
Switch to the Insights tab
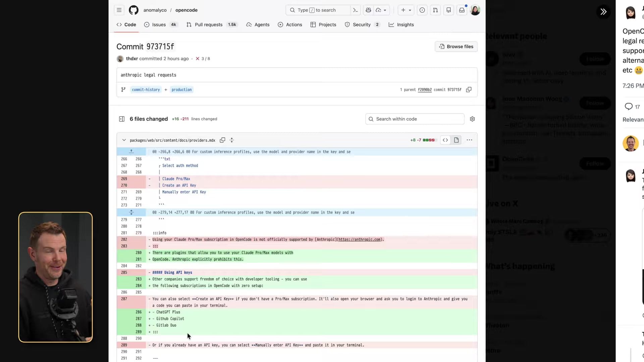(401, 24)
